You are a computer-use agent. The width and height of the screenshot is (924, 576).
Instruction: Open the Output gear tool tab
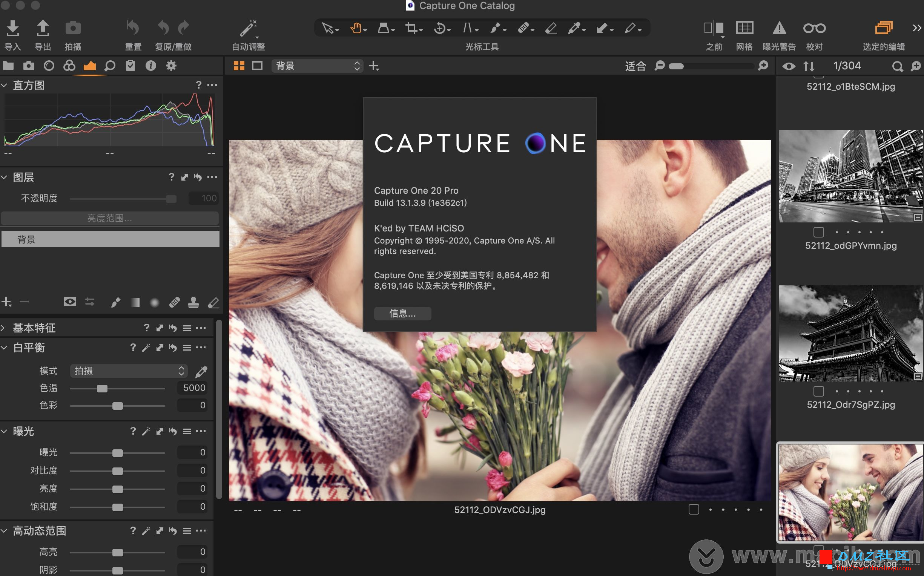coord(171,66)
